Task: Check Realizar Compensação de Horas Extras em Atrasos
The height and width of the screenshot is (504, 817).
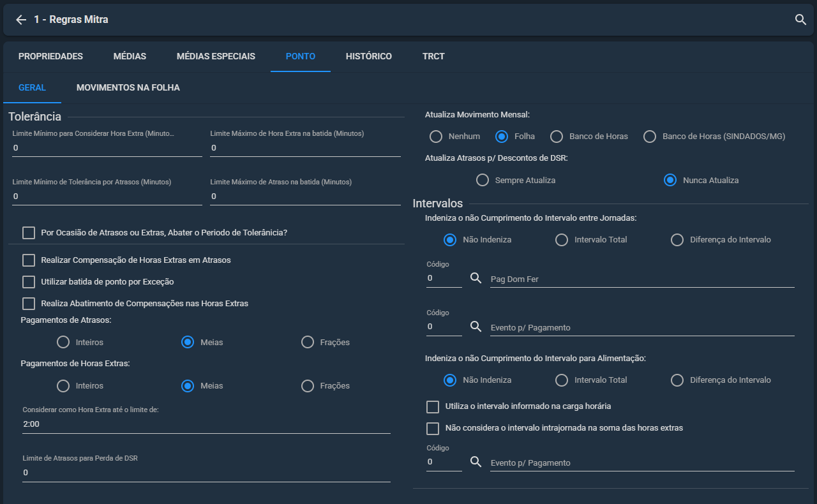Action: (29, 260)
